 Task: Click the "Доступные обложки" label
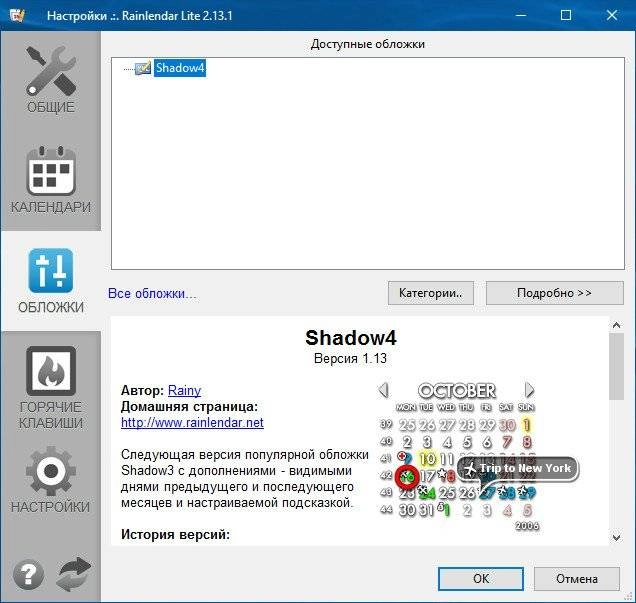[x=367, y=44]
